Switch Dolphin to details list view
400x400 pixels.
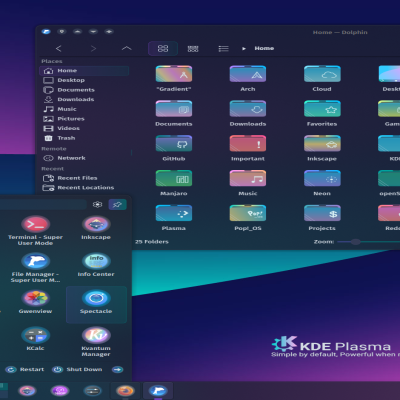(223, 49)
